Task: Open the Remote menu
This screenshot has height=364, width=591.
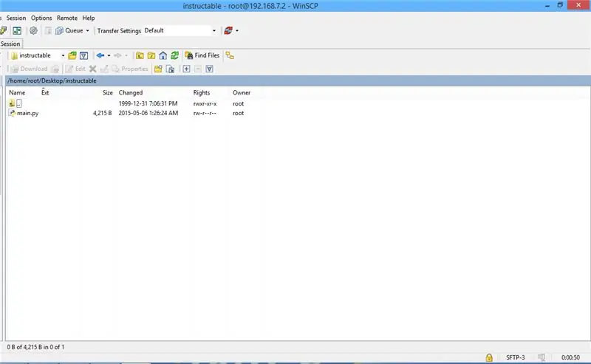Action: point(67,18)
